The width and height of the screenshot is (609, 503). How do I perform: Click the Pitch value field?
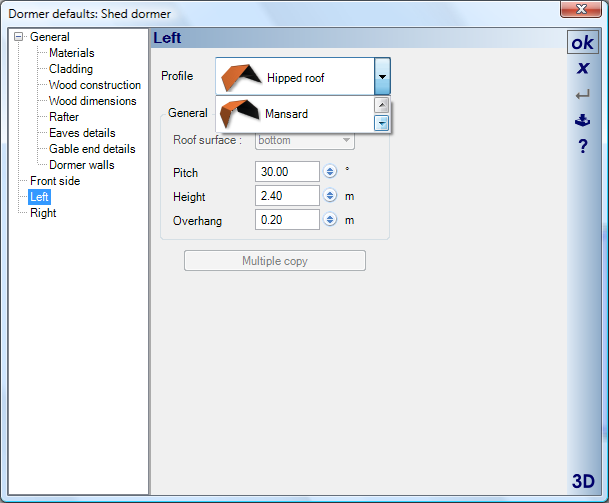tap(287, 172)
